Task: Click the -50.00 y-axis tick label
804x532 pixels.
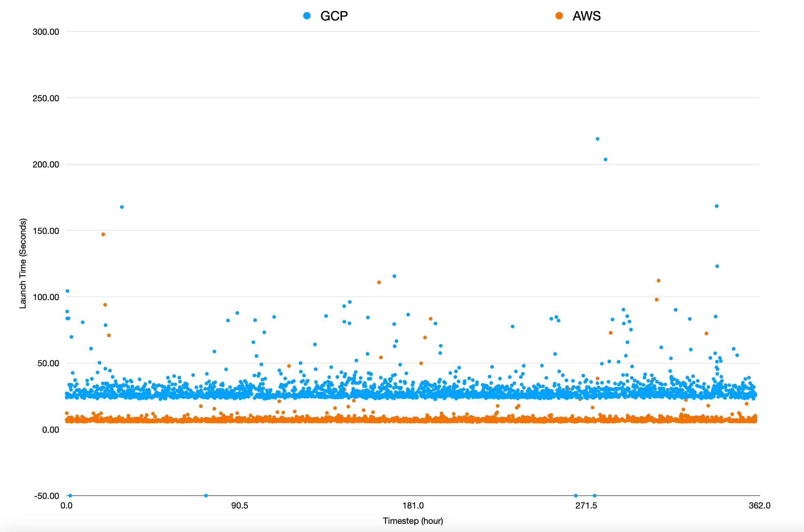Action: 47,496
